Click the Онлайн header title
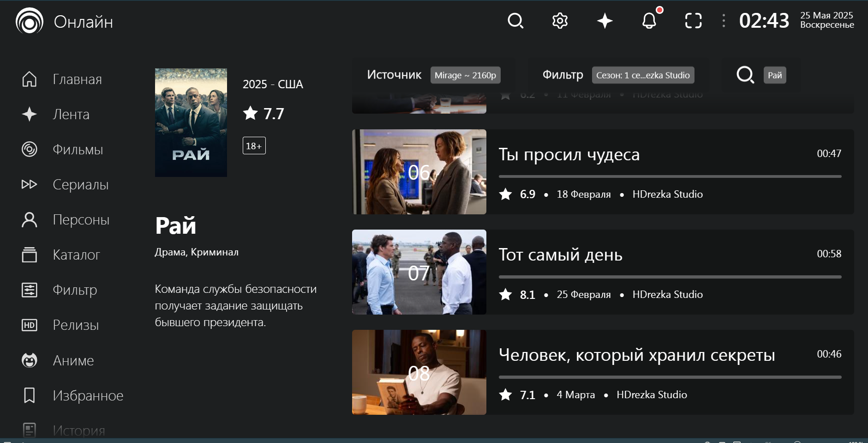Viewport: 868px width, 443px height. (84, 22)
